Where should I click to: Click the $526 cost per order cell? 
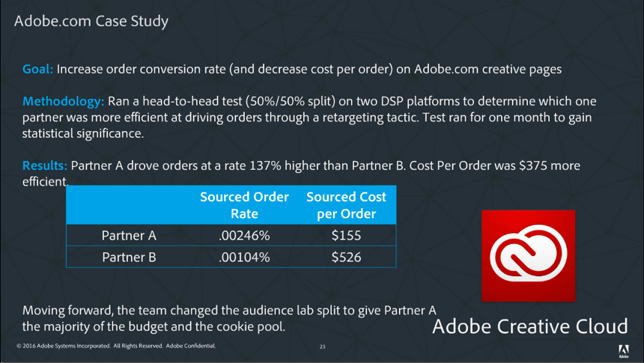pos(346,257)
